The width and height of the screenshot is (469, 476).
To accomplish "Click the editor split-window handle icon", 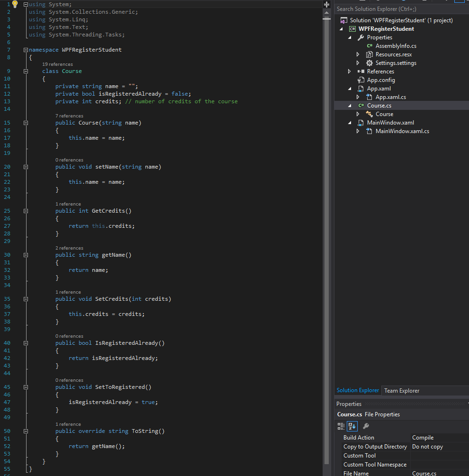I will click(x=326, y=4).
